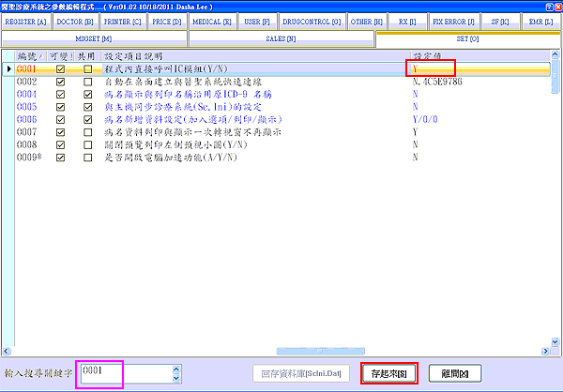Open the REGISTER [A] tab
563x392 pixels.
click(24, 20)
